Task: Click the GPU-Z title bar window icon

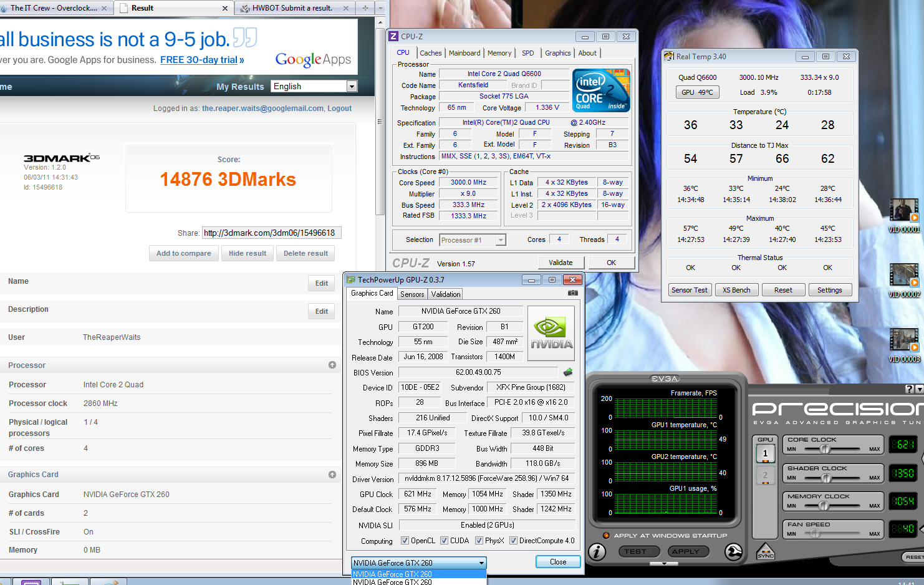Action: [x=351, y=280]
